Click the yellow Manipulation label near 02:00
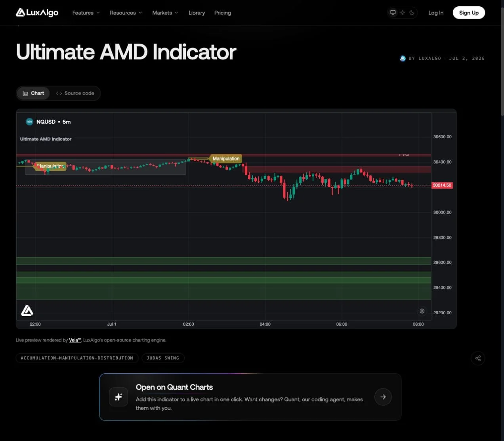The width and height of the screenshot is (504, 441). [226, 158]
